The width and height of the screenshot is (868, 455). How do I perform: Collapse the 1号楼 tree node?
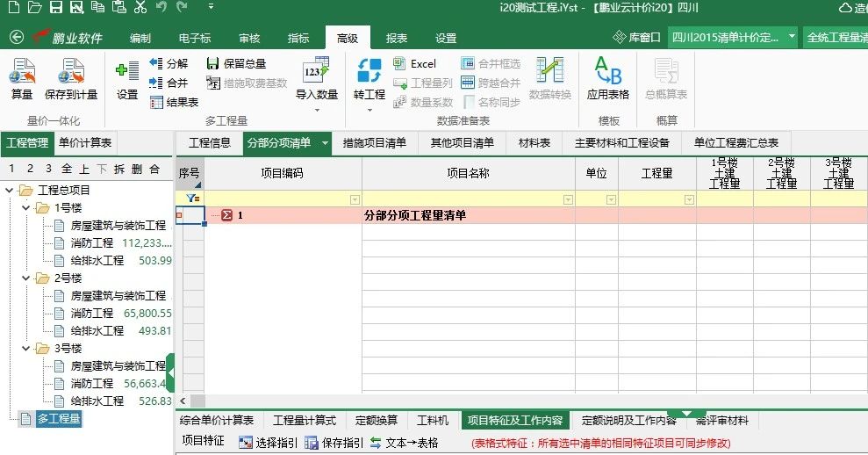tap(26, 208)
